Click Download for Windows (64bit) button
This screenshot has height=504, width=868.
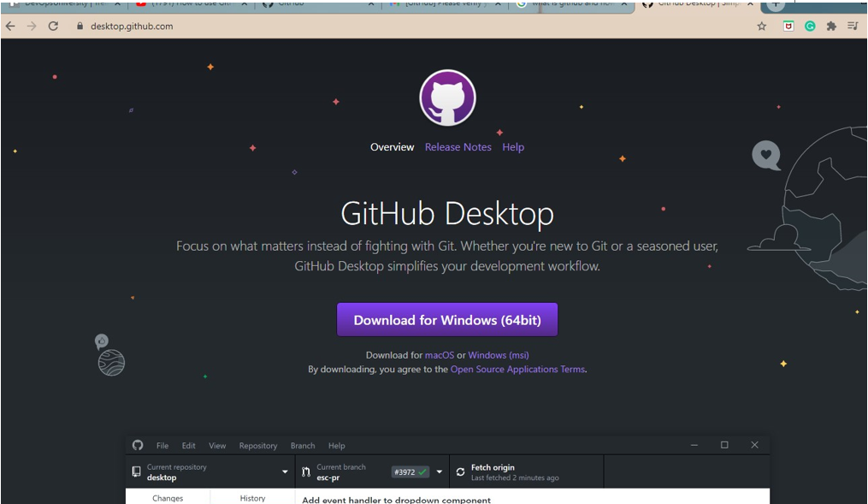447,320
